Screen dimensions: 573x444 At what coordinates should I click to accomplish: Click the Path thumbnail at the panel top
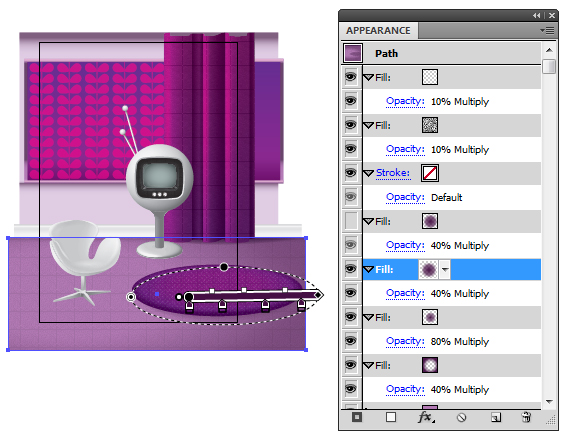pyautogui.click(x=353, y=53)
